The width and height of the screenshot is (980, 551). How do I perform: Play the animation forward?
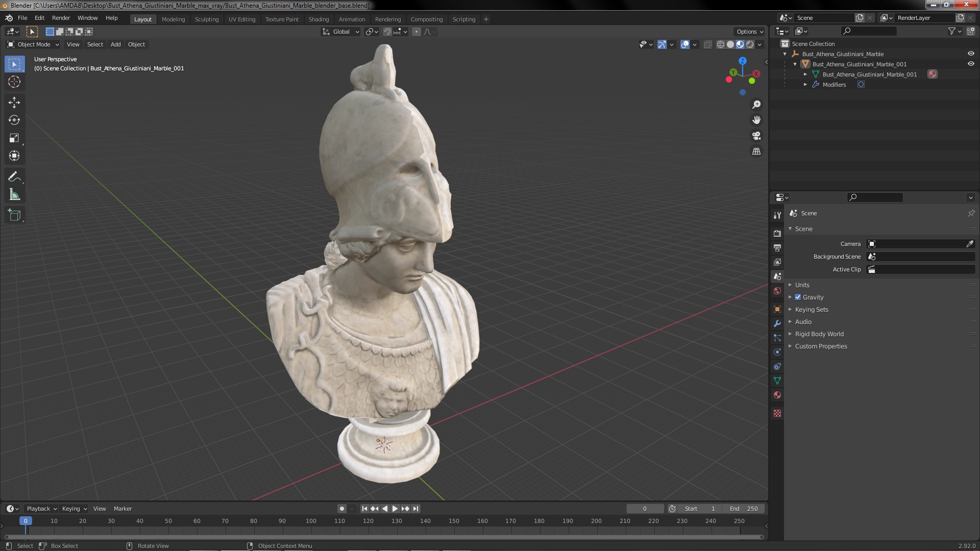pos(395,509)
